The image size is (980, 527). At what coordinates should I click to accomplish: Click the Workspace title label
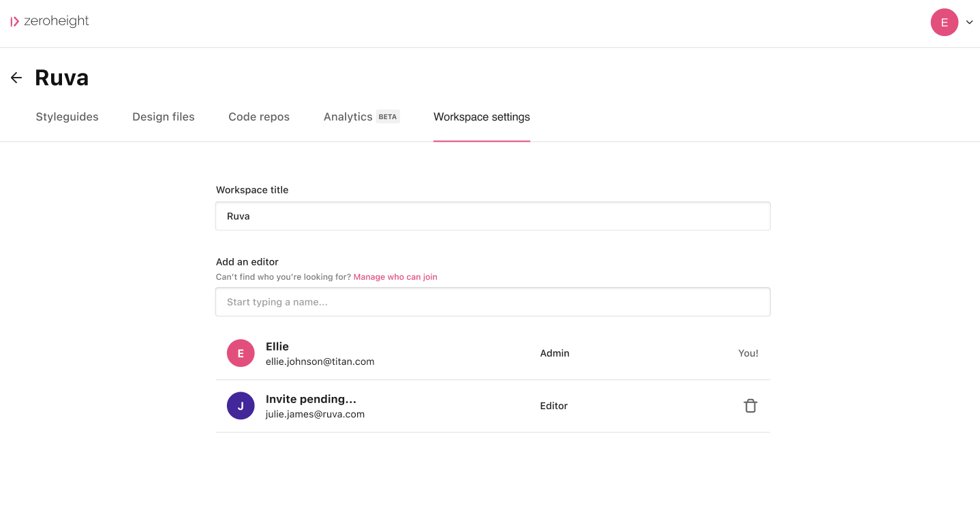tap(252, 190)
